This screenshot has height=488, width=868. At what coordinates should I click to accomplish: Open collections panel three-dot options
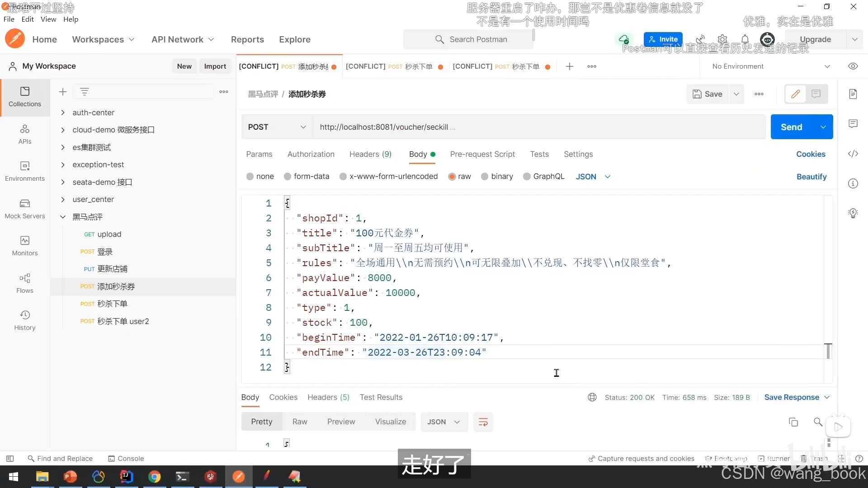point(224,92)
